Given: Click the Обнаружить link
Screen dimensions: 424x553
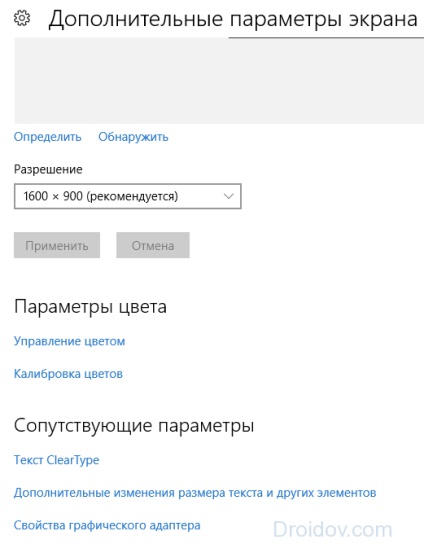Looking at the screenshot, I should [133, 137].
